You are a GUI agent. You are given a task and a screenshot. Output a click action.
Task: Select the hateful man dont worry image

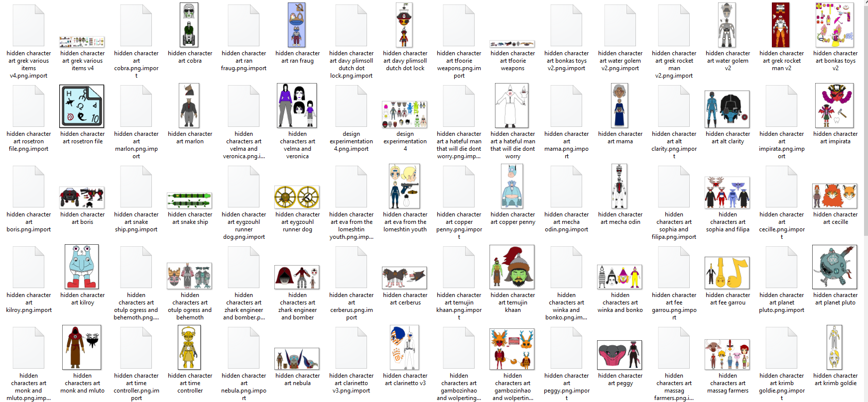tap(512, 105)
